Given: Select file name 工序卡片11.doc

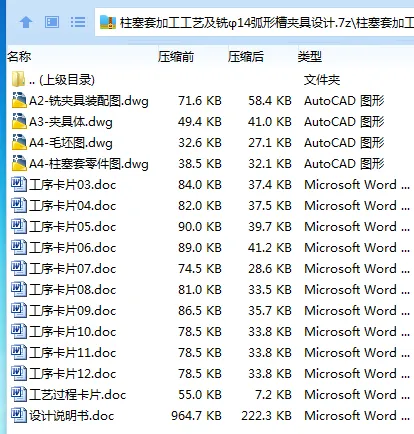Looking at the screenshot, I should click(72, 353).
